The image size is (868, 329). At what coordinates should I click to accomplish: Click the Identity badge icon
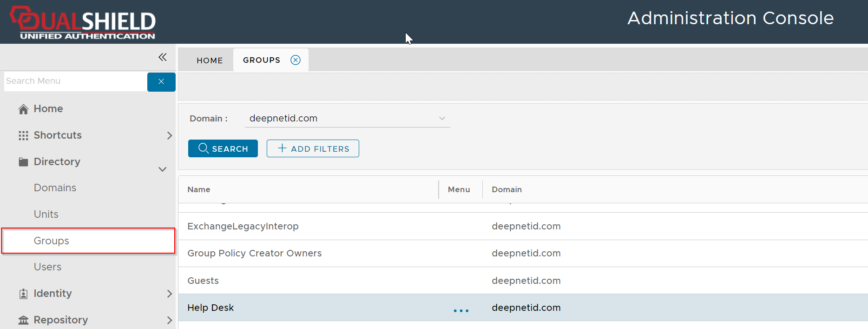(23, 294)
